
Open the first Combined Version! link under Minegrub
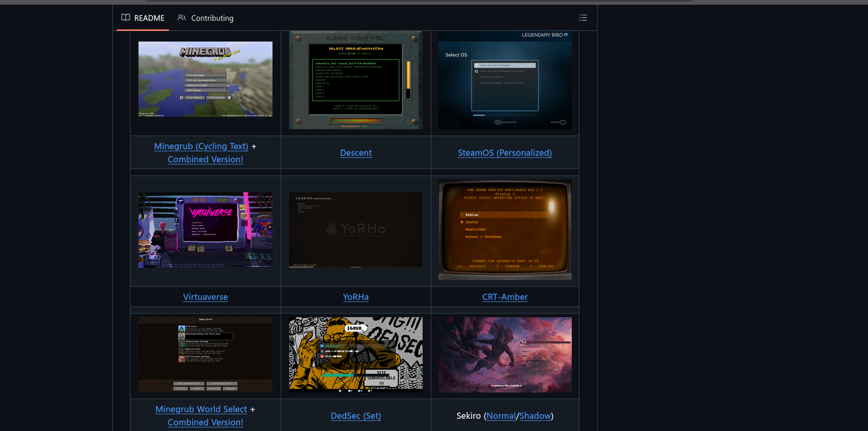(205, 159)
